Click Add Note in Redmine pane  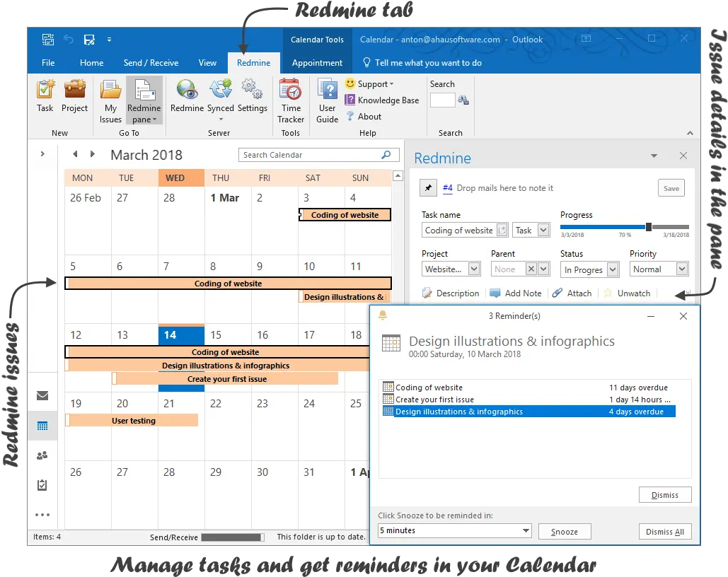point(515,293)
